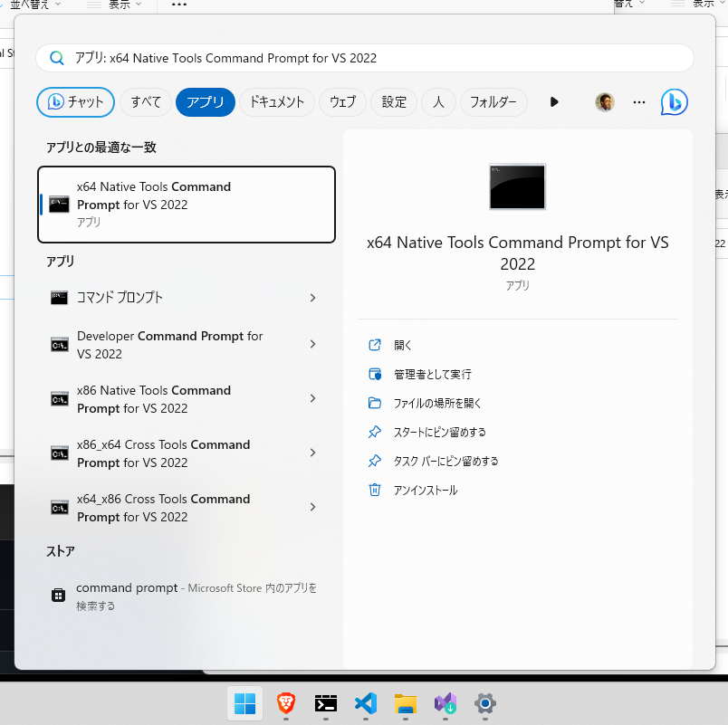Click x86 Native Tools app icon
The width and height of the screenshot is (728, 725).
(x=60, y=399)
